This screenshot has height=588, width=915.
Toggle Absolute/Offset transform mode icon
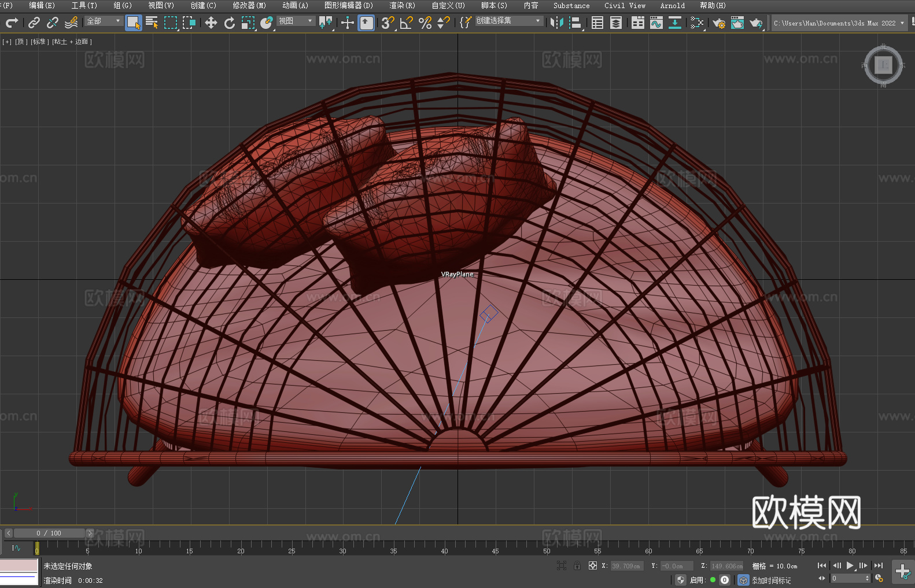pyautogui.click(x=592, y=566)
